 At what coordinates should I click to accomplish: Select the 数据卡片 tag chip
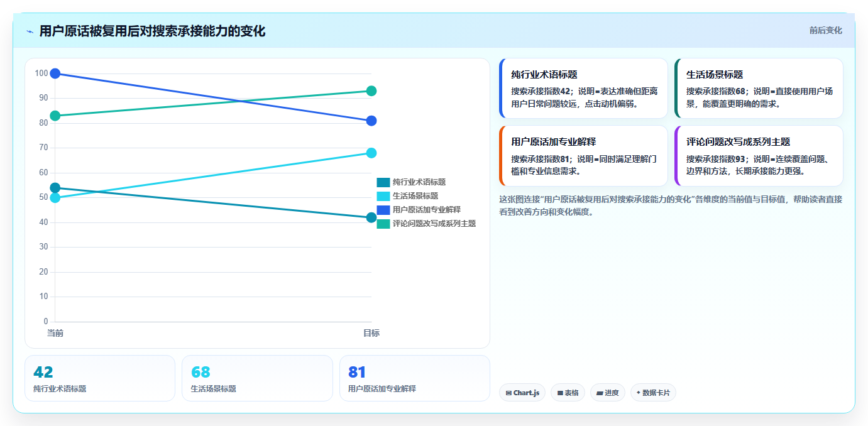pyautogui.click(x=653, y=393)
